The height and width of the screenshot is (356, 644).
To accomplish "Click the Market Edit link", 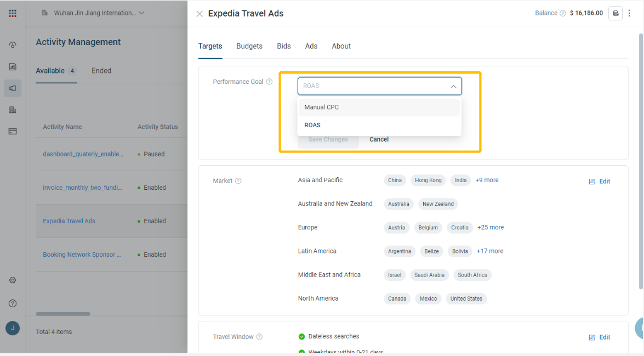I will click(605, 181).
